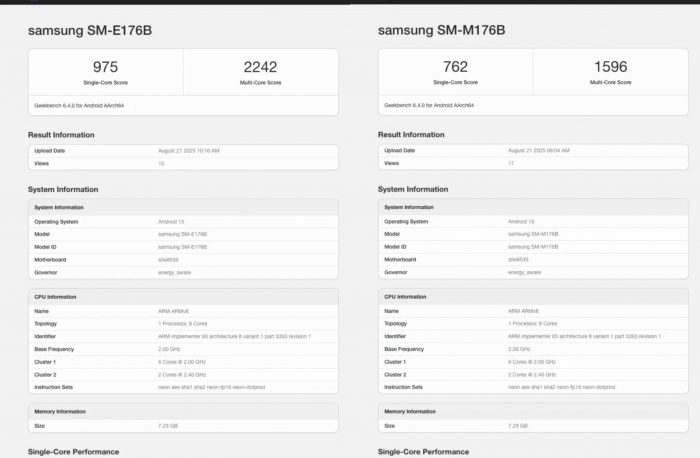Screen dimensions: 700x458
Task: Click Topology value in SM-E176B CPU table
Action: pyautogui.click(x=183, y=324)
